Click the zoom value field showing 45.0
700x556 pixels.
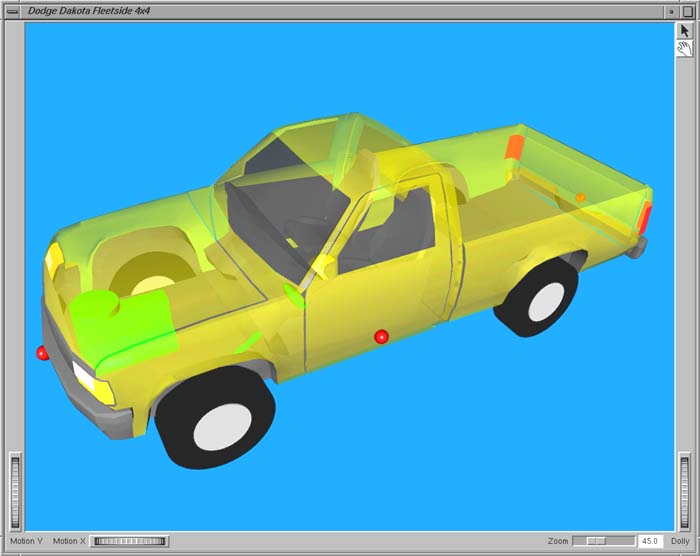click(649, 541)
